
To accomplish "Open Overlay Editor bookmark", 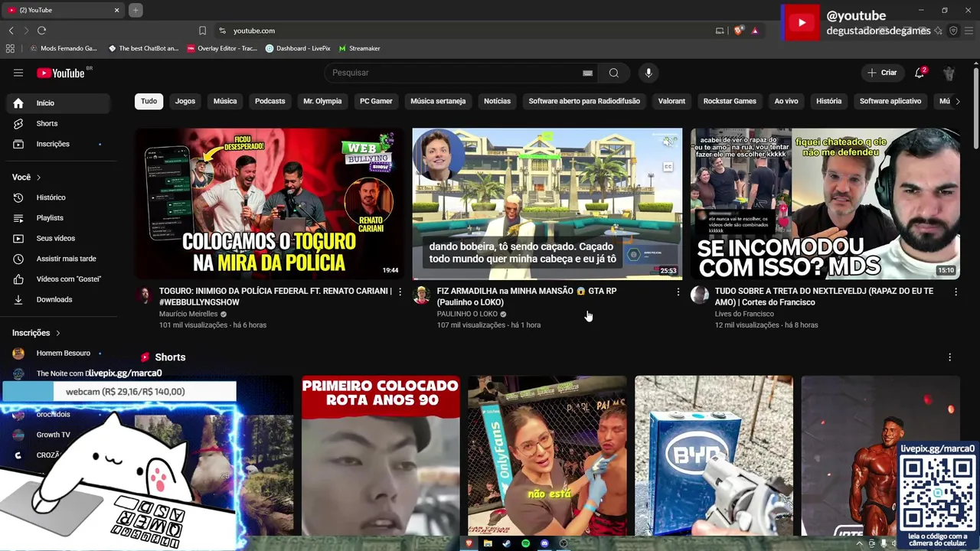I will pyautogui.click(x=222, y=48).
